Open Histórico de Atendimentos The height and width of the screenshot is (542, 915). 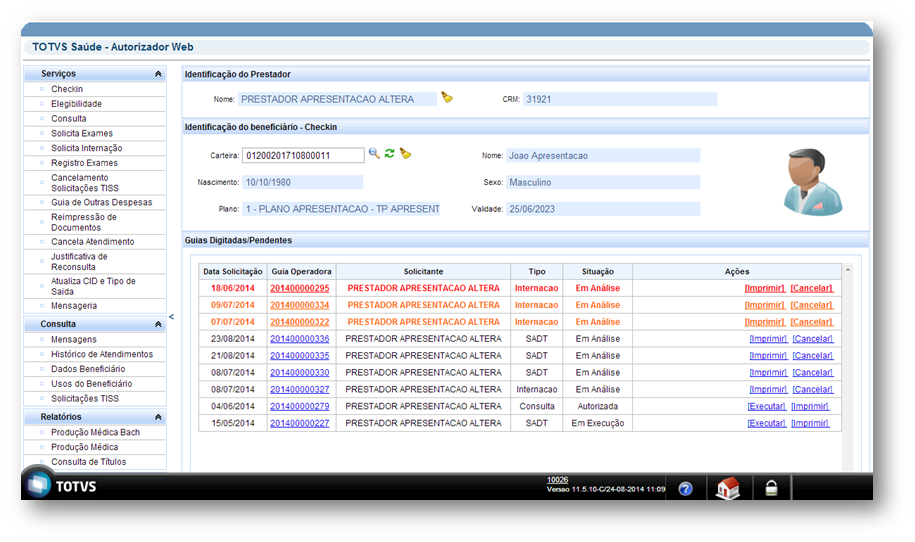pyautogui.click(x=102, y=354)
